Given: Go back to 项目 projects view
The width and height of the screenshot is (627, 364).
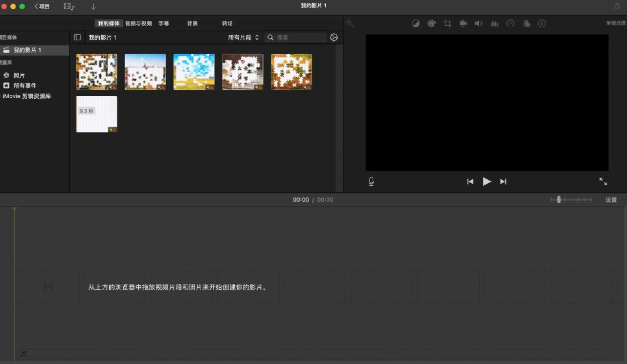Looking at the screenshot, I should coord(42,6).
